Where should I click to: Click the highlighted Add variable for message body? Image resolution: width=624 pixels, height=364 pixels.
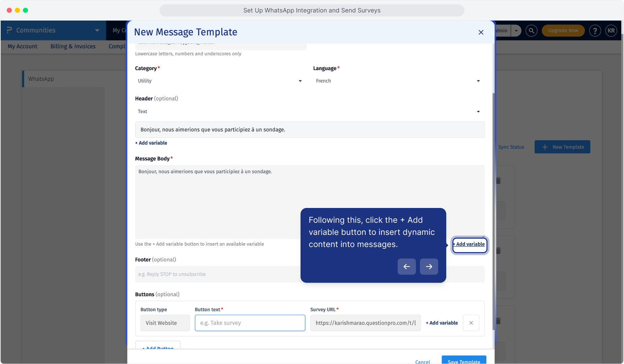pyautogui.click(x=470, y=244)
